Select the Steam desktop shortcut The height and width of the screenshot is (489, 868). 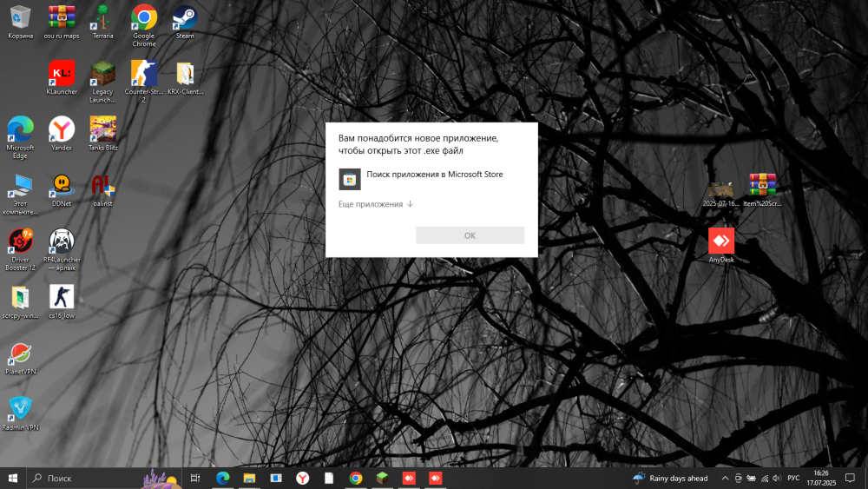185,23
